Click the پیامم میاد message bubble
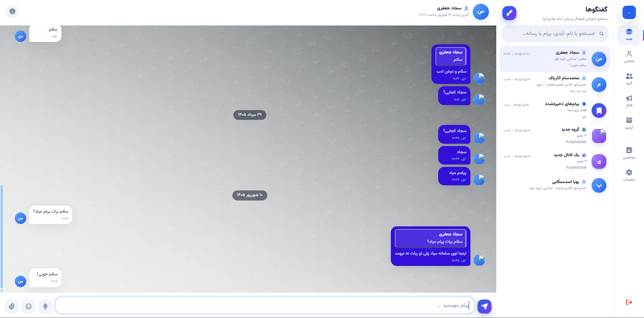The image size is (644, 318). (x=454, y=176)
